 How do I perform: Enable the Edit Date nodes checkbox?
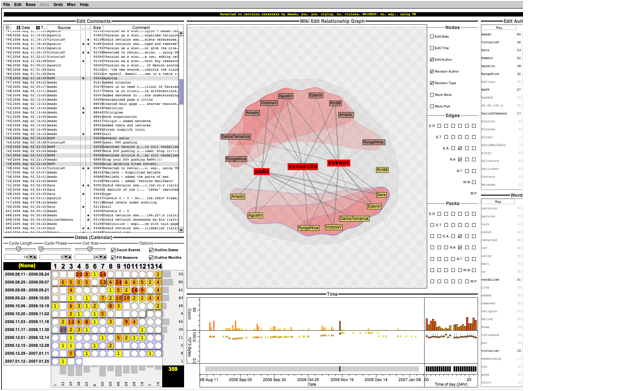coord(432,37)
